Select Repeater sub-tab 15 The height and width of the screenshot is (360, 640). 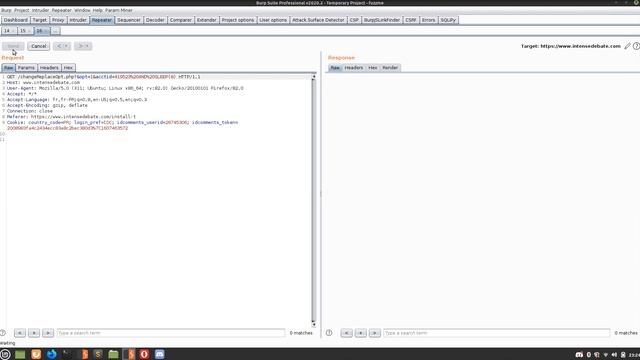click(x=23, y=31)
